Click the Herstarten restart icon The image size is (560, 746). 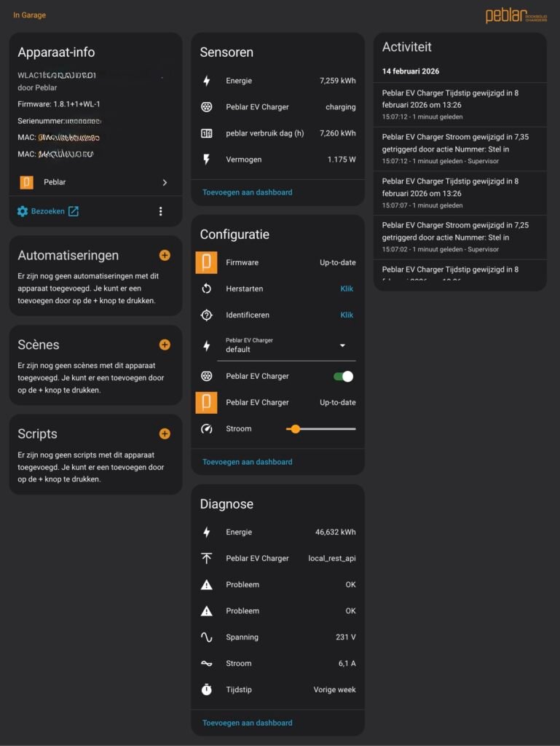pos(207,288)
